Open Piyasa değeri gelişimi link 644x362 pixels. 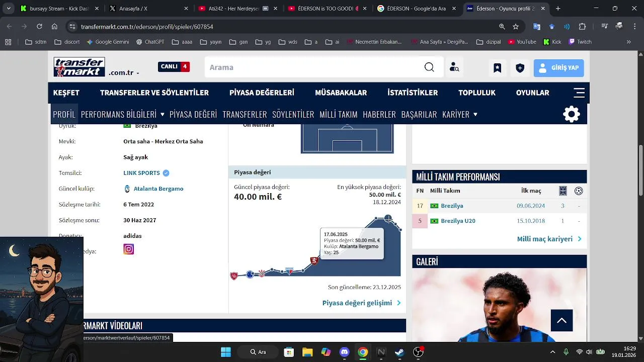(362, 303)
